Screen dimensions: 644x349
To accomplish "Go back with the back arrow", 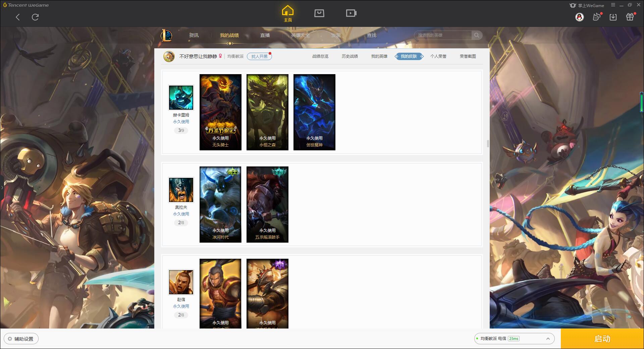I will coord(18,17).
